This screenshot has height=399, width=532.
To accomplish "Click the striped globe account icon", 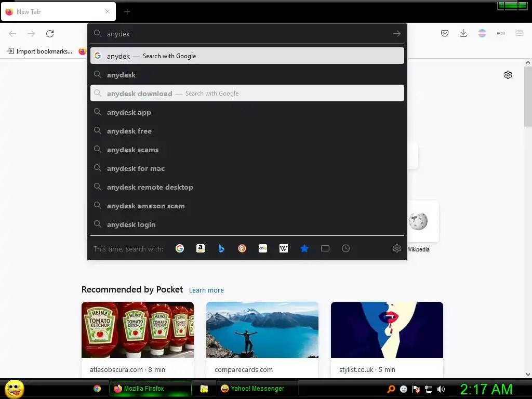I will [482, 33].
